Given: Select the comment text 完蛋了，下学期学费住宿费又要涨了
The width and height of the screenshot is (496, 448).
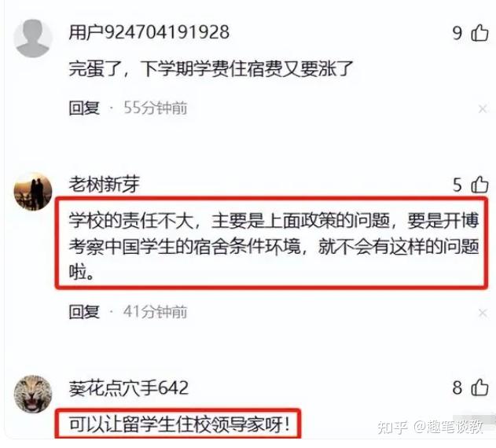Looking at the screenshot, I should (211, 68).
